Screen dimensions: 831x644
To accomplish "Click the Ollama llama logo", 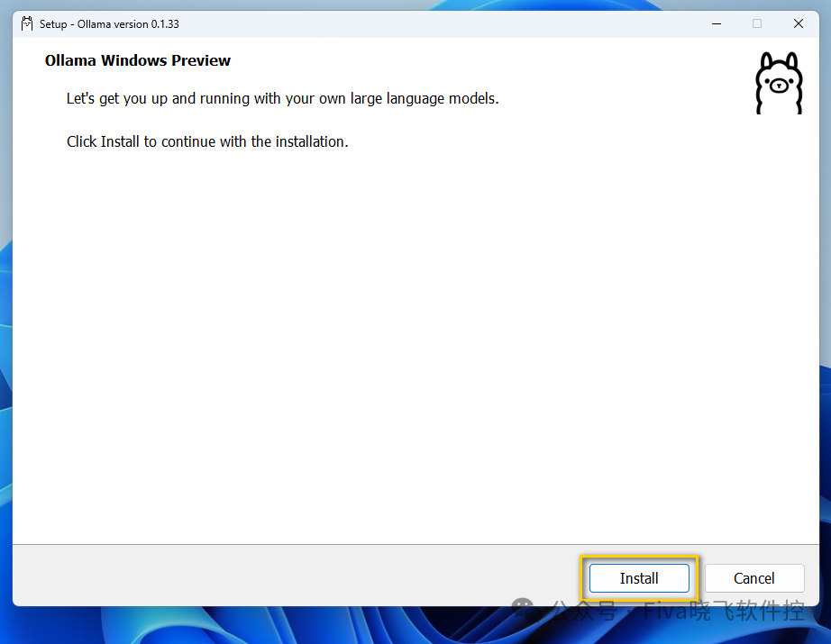I will (x=779, y=83).
